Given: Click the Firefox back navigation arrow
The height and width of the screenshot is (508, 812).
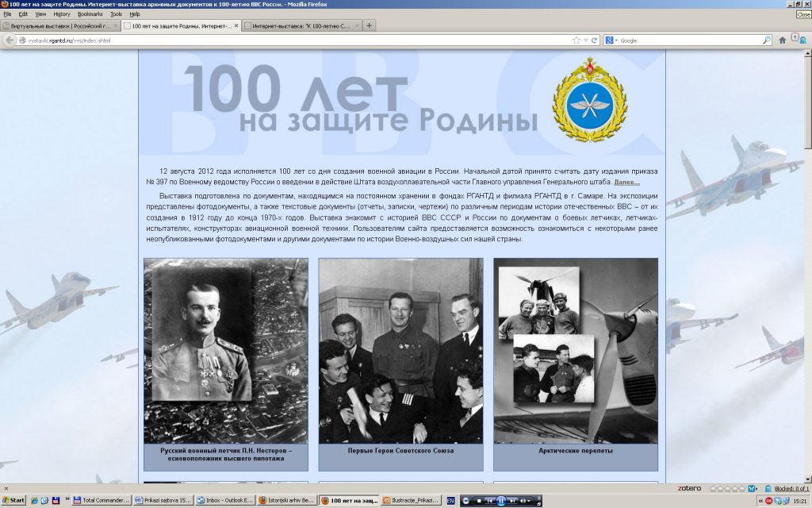Looking at the screenshot, I should (x=10, y=40).
